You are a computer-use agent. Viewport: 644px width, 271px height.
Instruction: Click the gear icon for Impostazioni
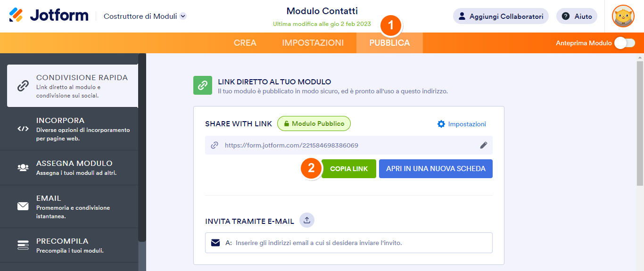441,124
